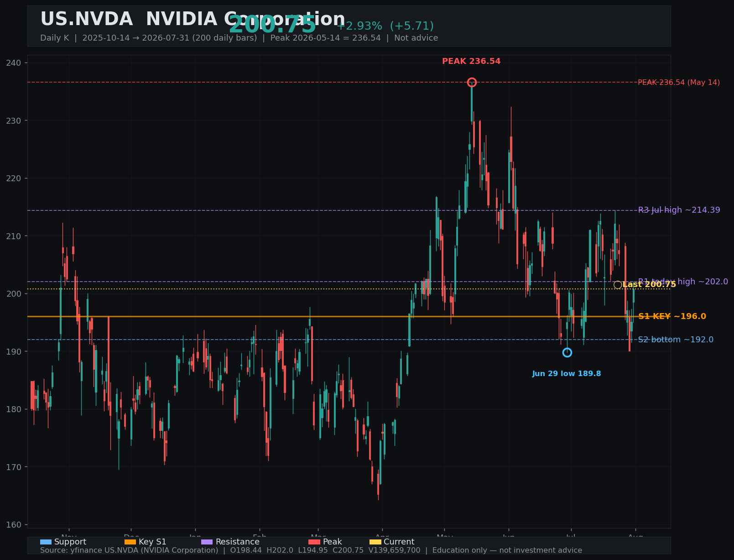Click the "Peak" legend label
The width and height of the screenshot is (734, 560).
click(332, 542)
